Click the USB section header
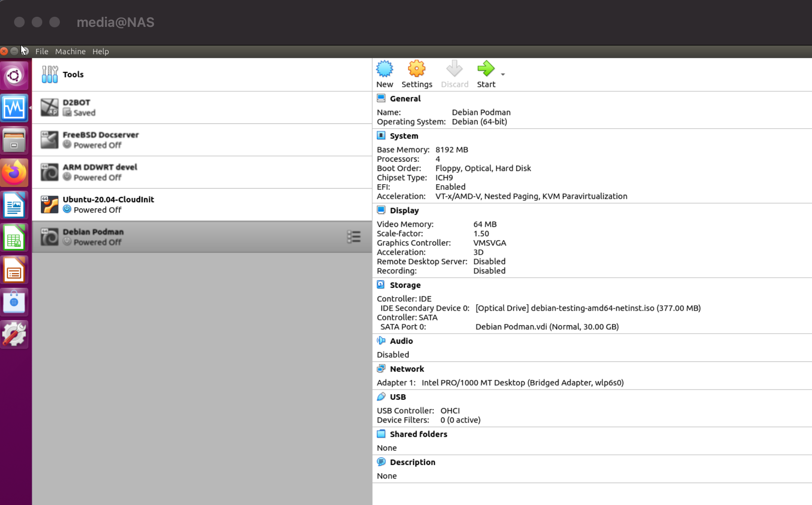Screen dimensions: 812x505 (x=398, y=397)
